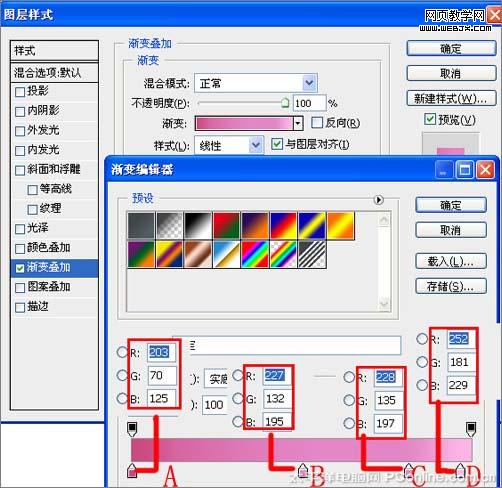Select the transparent rainbow gradient preset
Viewport: 502px width, 488px height.
[284, 254]
